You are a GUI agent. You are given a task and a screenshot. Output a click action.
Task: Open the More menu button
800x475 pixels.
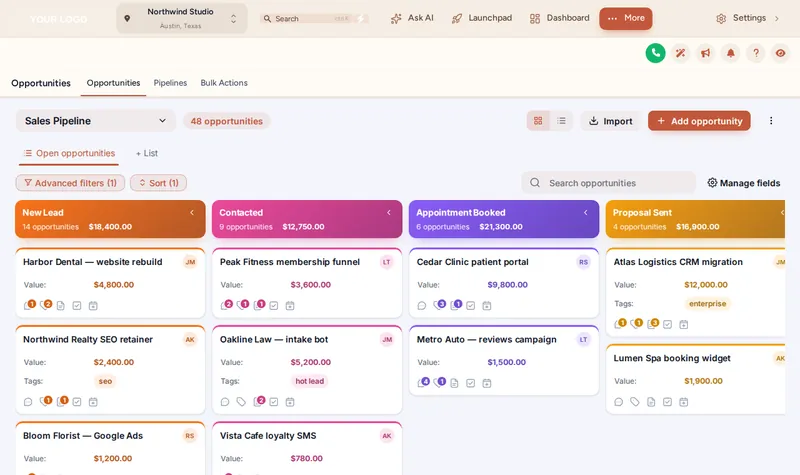click(x=626, y=18)
